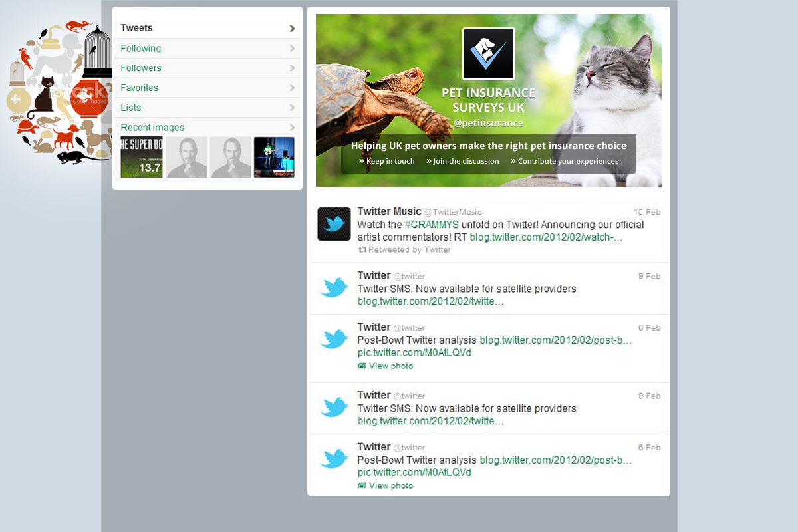798x532 pixels.
Task: Click the Watch the #GRAMMYS unfold tweet text
Action: tap(501, 231)
